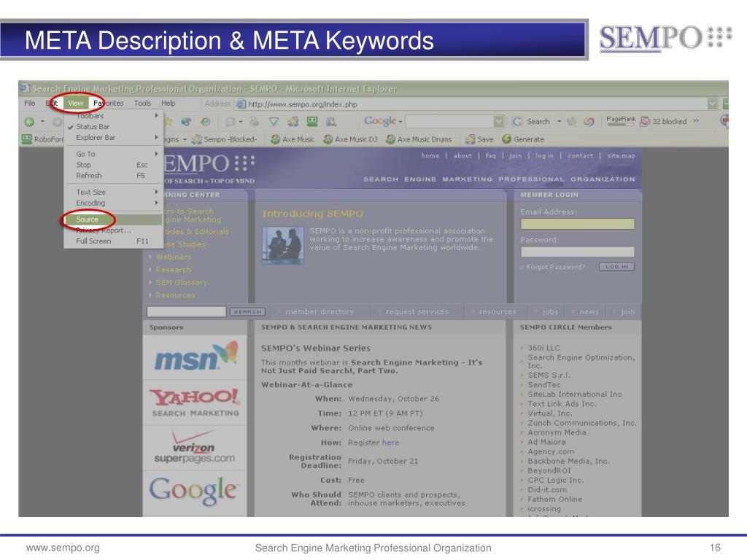The width and height of the screenshot is (747, 560).
Task: Open the Help menu
Action: click(169, 104)
